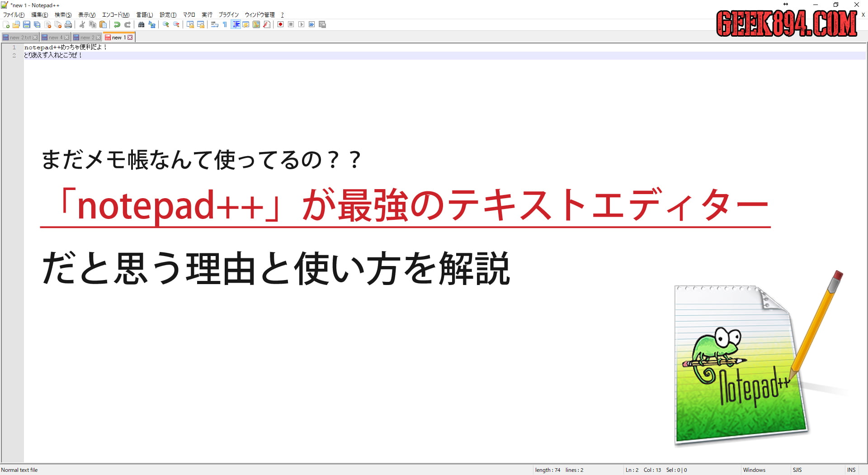868x475 pixels.
Task: Expand the エンコード(M) menu
Action: pos(116,15)
